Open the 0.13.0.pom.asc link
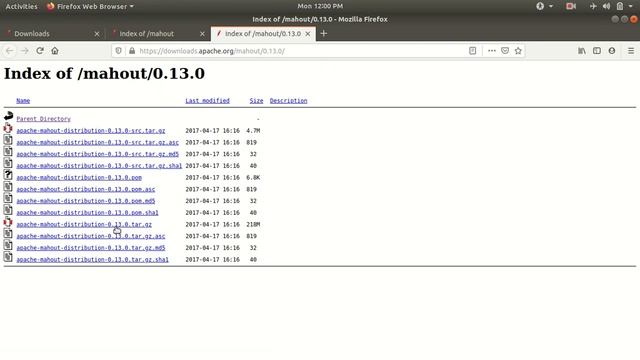640x360 pixels. [x=86, y=189]
